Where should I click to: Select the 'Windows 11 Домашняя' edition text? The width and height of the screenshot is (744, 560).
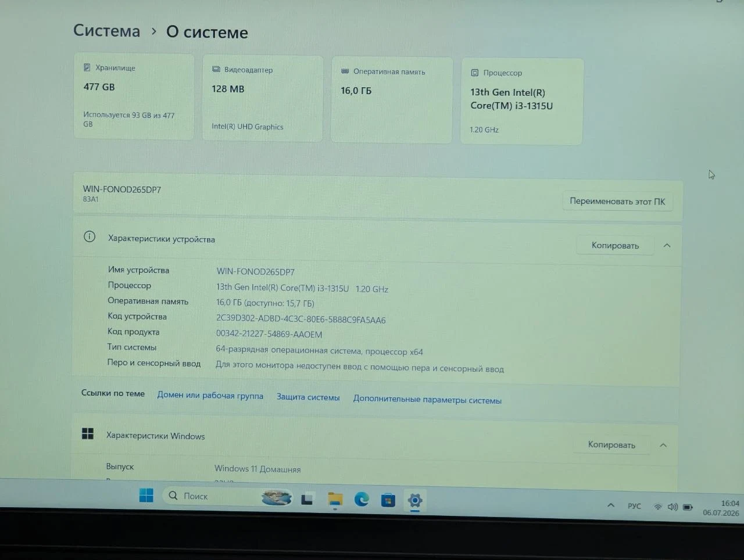(257, 469)
